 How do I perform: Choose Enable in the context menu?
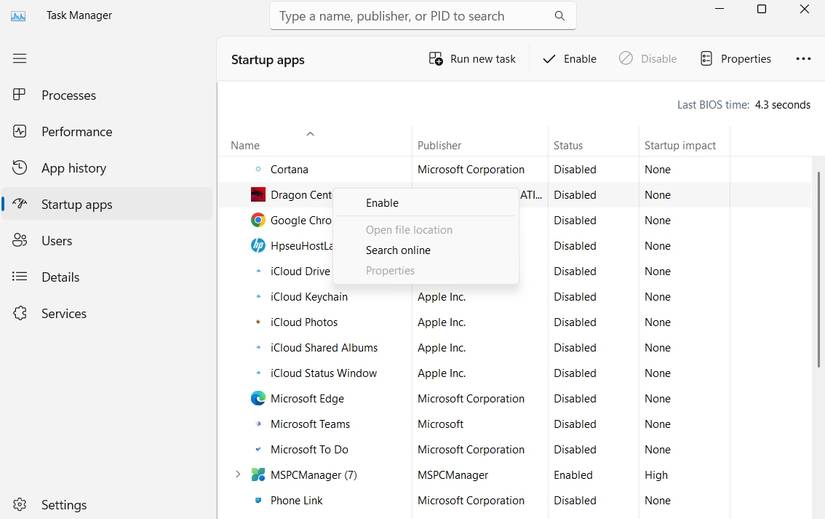pyautogui.click(x=382, y=203)
